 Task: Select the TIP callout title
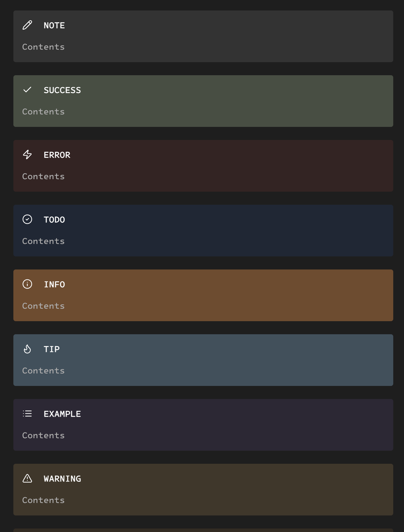[52, 349]
